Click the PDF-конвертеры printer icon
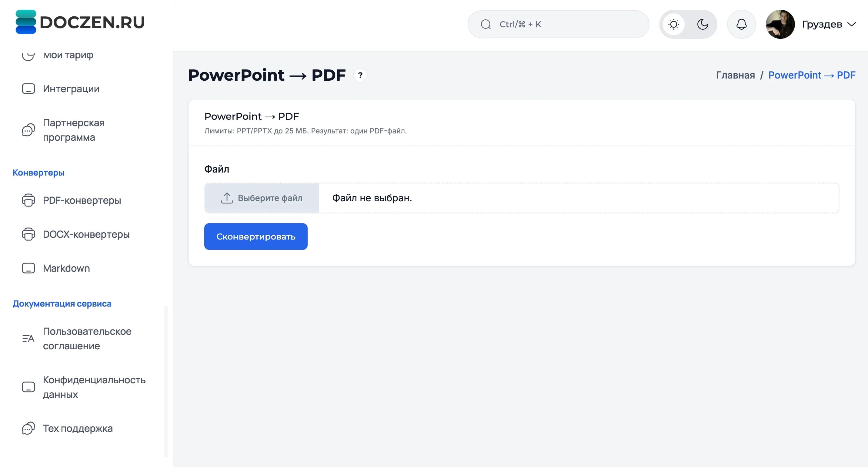This screenshot has width=868, height=467. (x=28, y=200)
